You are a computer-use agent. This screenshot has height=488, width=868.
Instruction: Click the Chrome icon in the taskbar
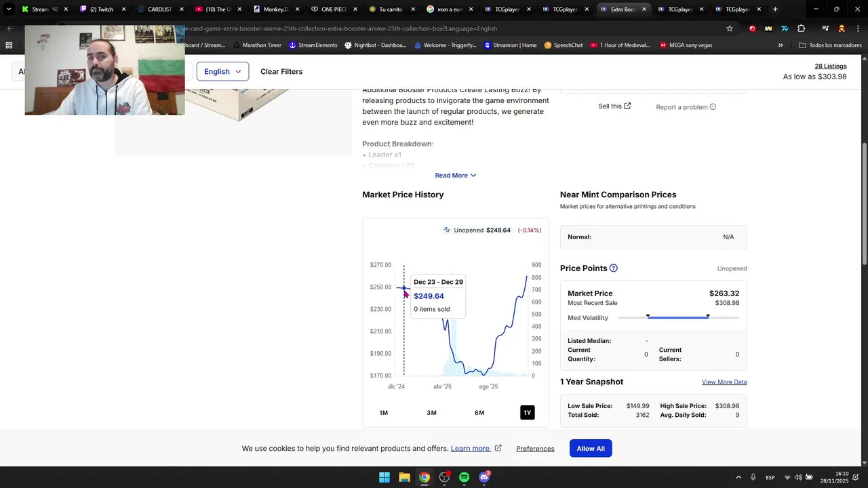424,477
